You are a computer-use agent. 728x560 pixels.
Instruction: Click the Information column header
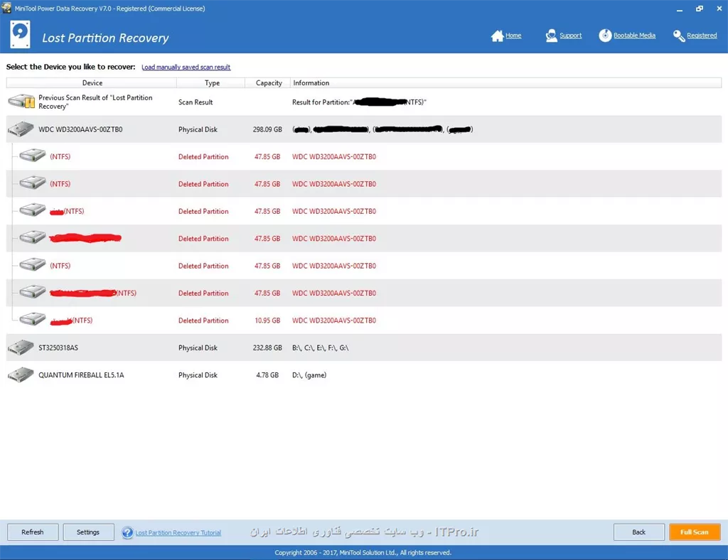click(x=311, y=83)
